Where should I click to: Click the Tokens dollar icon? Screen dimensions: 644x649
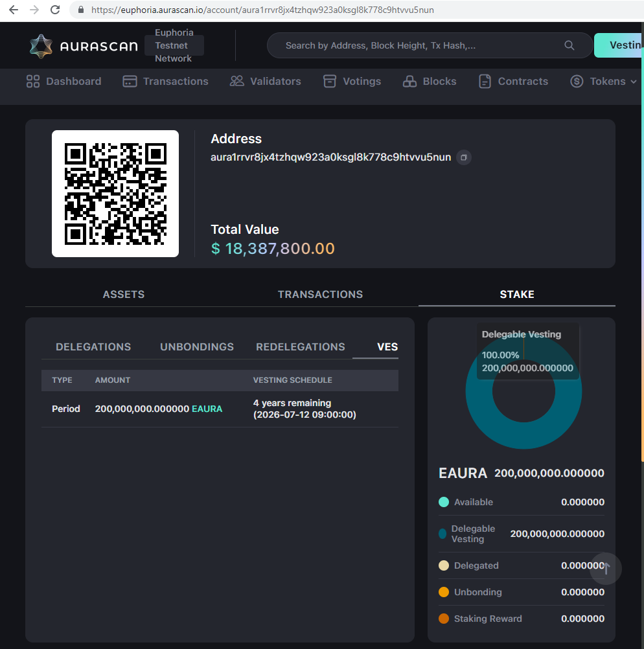(576, 81)
